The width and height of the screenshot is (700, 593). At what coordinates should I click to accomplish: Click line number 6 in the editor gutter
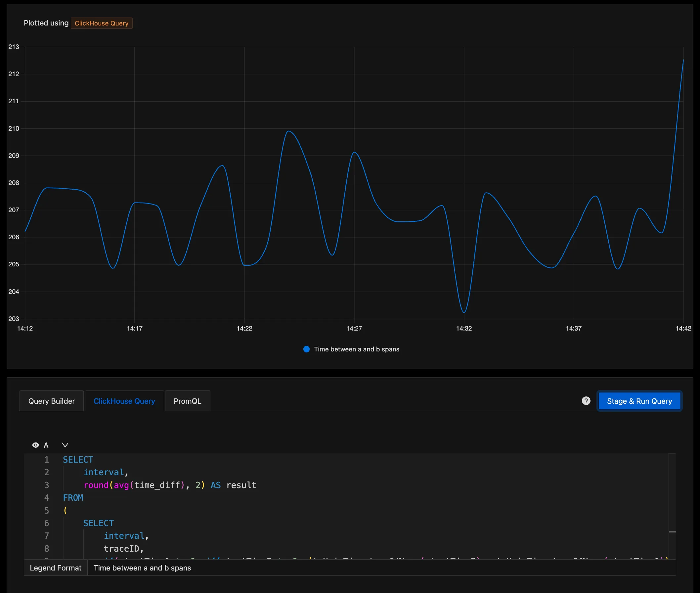pos(46,523)
